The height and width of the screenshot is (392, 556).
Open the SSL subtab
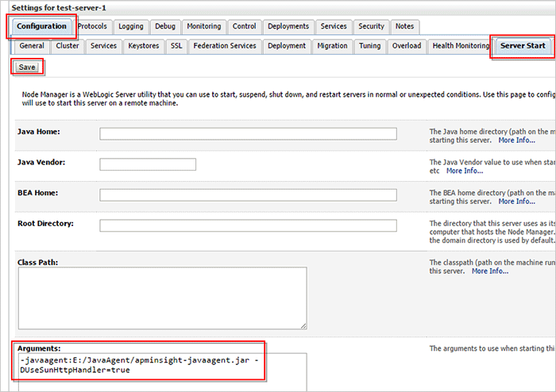click(176, 46)
